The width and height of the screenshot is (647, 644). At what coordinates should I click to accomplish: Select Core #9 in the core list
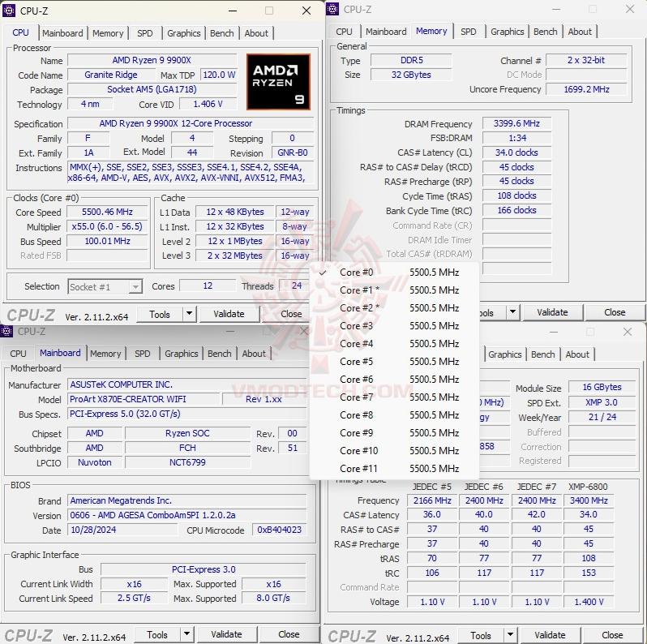pyautogui.click(x=395, y=432)
